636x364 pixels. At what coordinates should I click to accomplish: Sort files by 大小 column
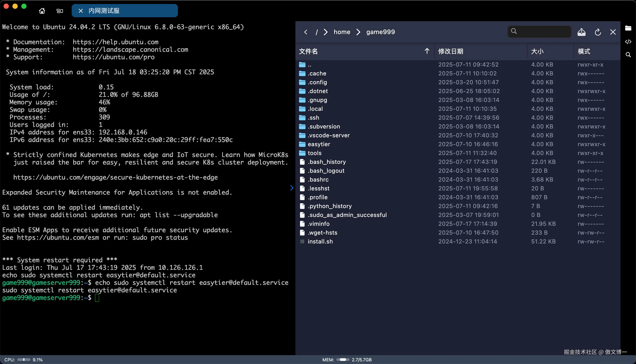point(537,51)
